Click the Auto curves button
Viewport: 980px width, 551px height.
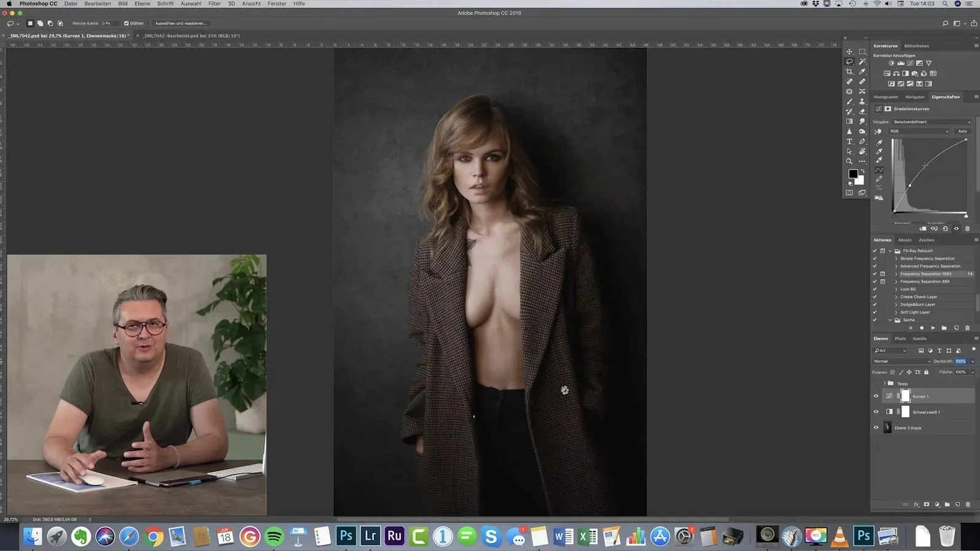(x=962, y=131)
